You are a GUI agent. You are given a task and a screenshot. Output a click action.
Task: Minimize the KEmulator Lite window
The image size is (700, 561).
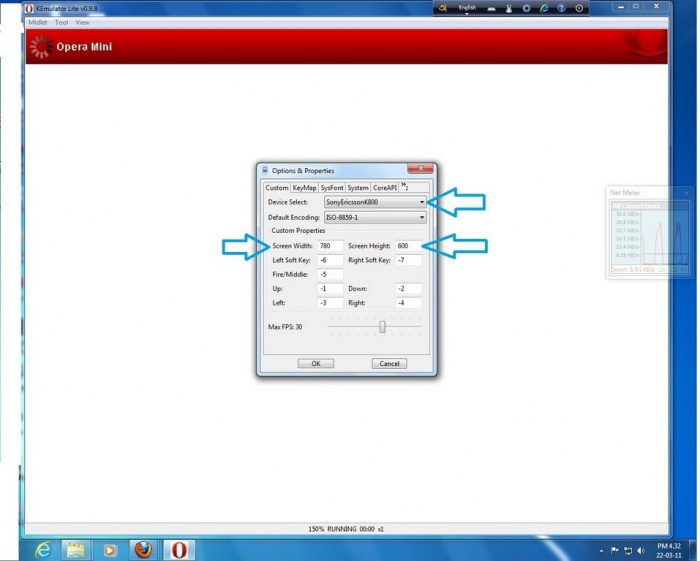coord(621,7)
